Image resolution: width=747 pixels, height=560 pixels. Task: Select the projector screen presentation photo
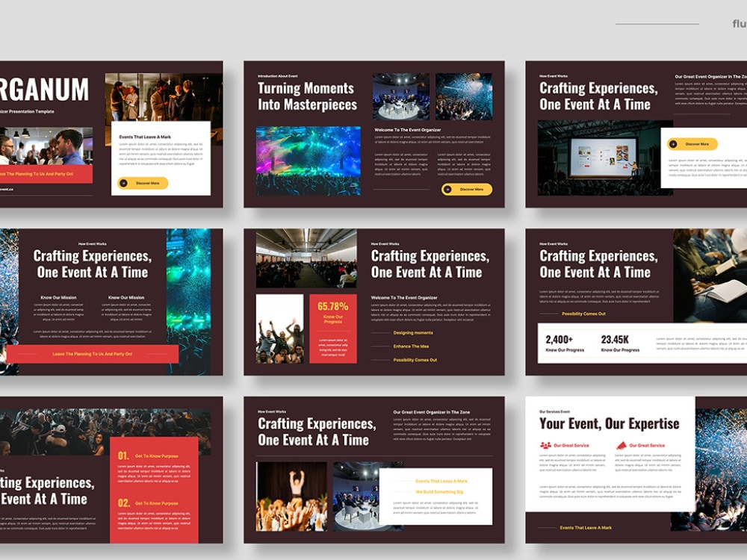coord(599,158)
